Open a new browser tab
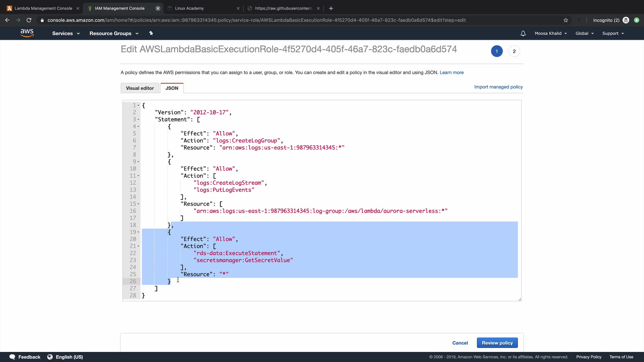This screenshot has width=644, height=362. [331, 8]
